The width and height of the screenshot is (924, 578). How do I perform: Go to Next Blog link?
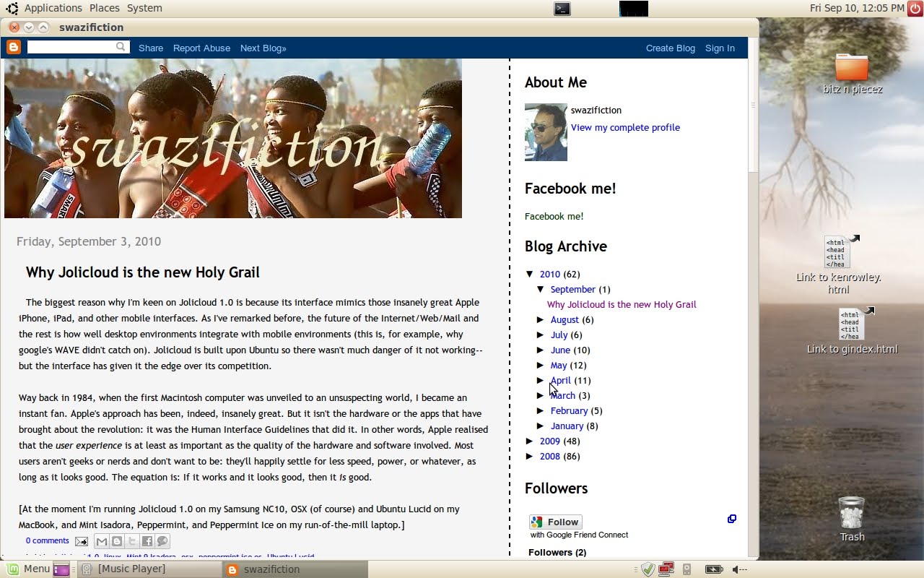pos(263,48)
